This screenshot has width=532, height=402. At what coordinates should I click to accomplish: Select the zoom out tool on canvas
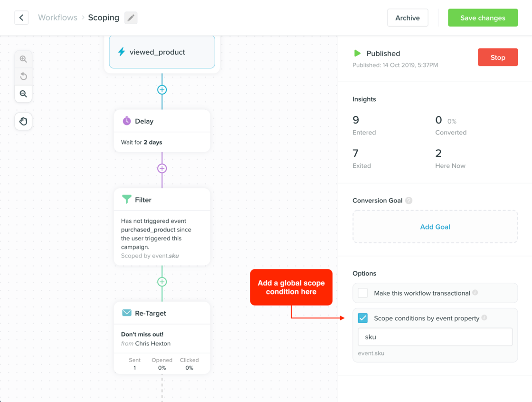(x=23, y=94)
